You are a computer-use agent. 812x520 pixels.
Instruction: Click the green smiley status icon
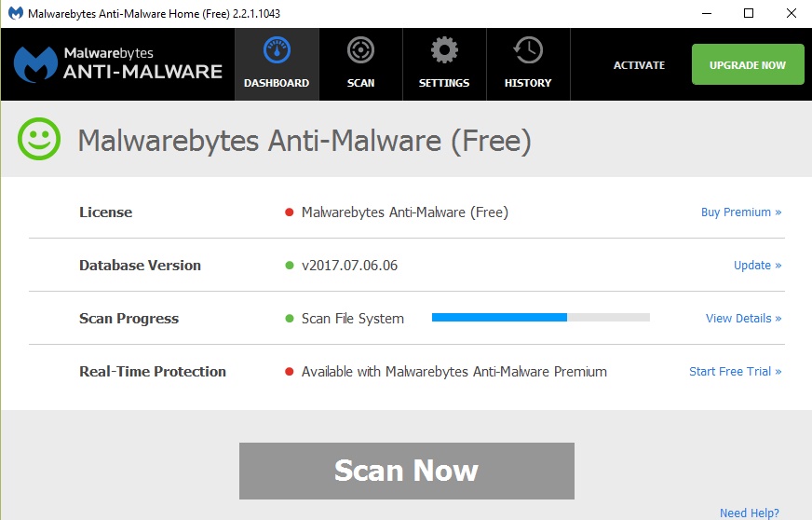39,139
